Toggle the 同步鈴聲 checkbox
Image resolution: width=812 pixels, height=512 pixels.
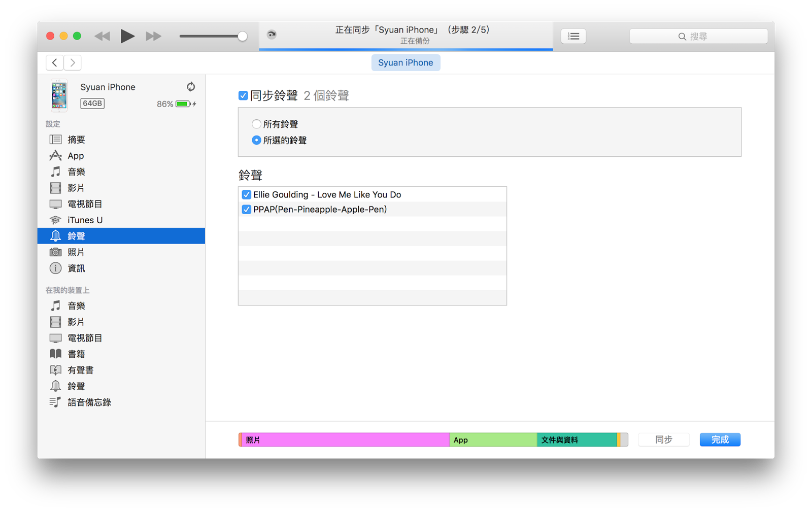coord(243,95)
